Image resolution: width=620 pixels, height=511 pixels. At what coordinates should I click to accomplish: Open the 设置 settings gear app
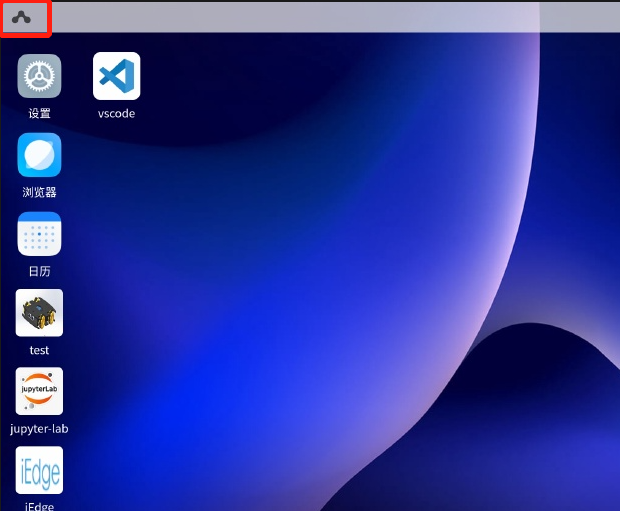tap(39, 76)
